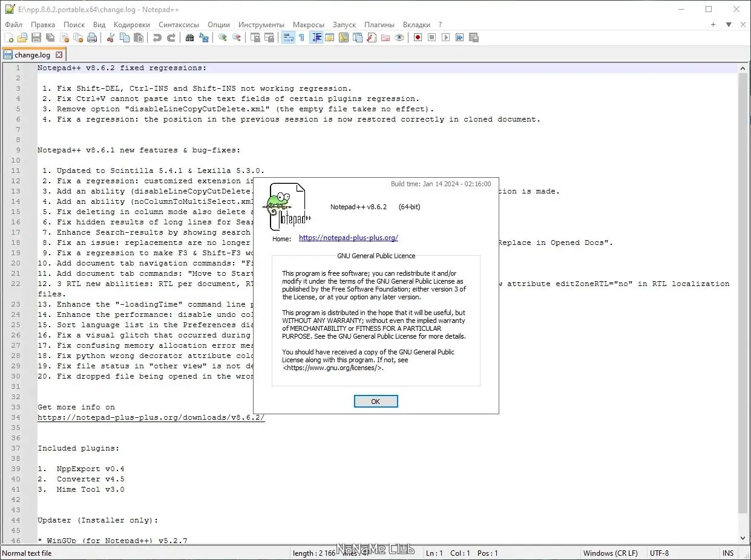
Task: Undo the last action via toolbar
Action: pyautogui.click(x=157, y=37)
